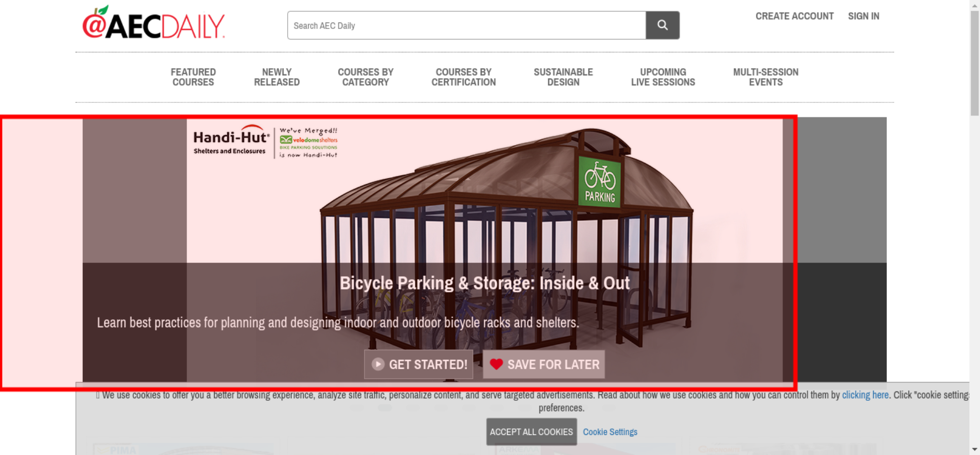Image resolution: width=980 pixels, height=455 pixels.
Task: Click the magnifying glass search button
Action: 662,25
